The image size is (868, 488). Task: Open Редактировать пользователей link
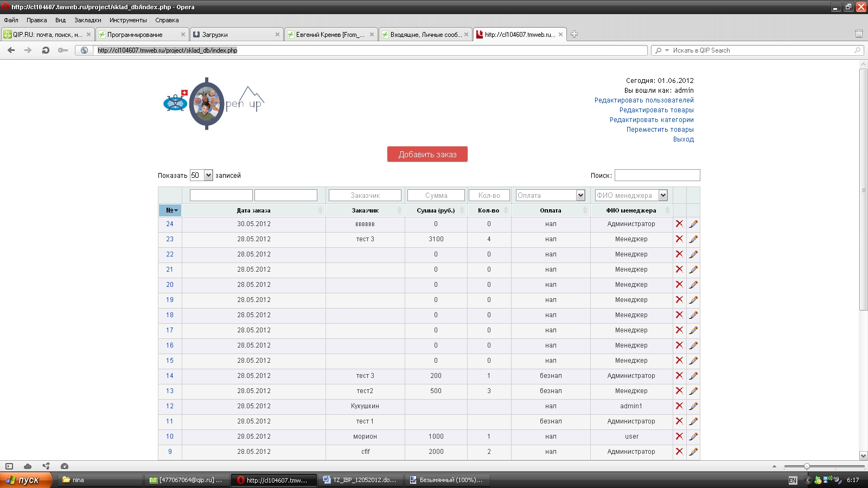pos(644,100)
